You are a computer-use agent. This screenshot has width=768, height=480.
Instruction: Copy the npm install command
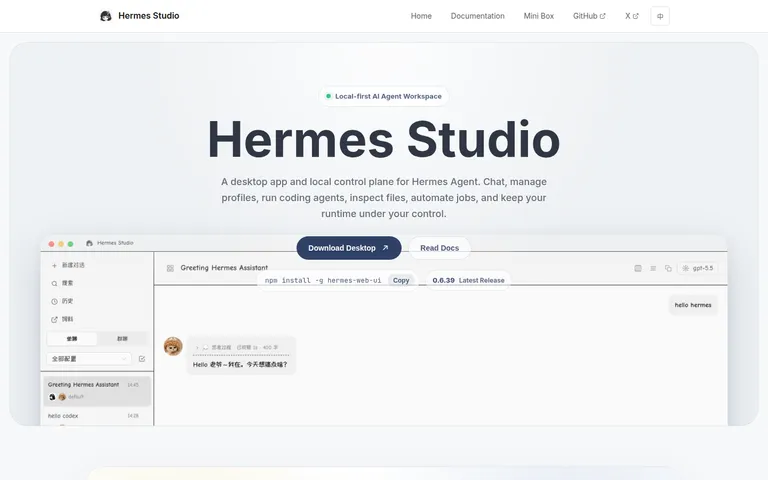401,280
